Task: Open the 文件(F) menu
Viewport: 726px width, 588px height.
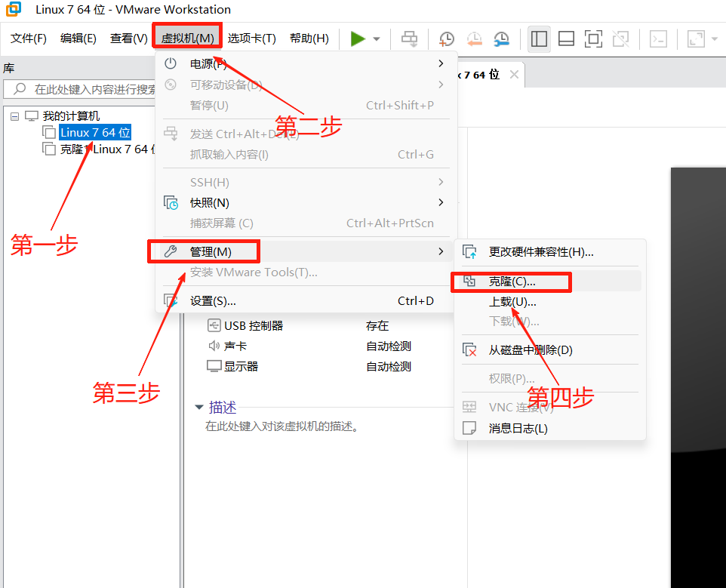Action: point(29,38)
